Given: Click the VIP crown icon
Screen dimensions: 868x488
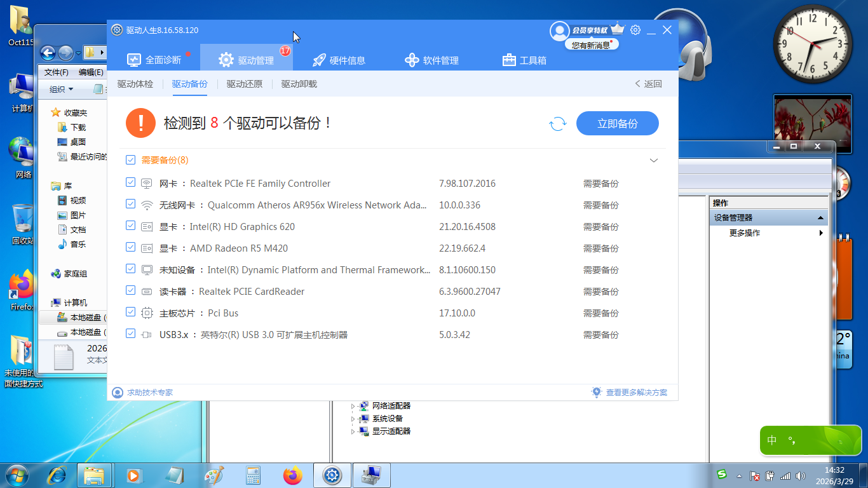Looking at the screenshot, I should click(x=618, y=30).
